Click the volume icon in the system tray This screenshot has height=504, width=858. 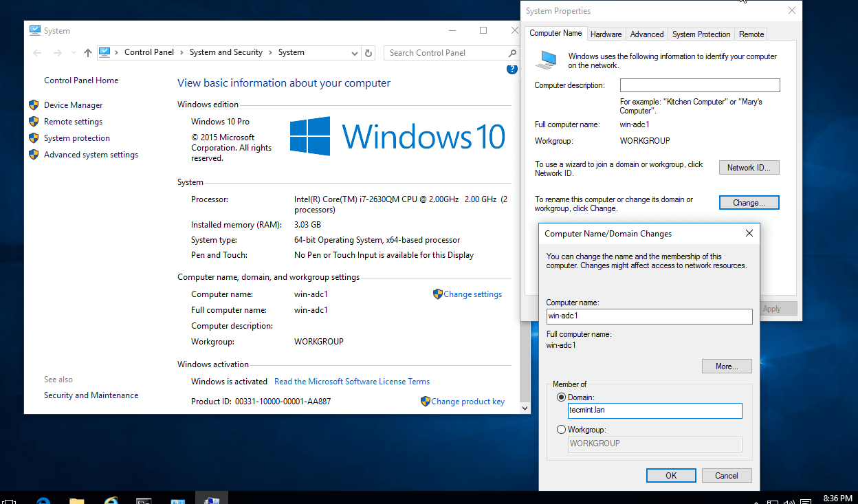pos(789,500)
